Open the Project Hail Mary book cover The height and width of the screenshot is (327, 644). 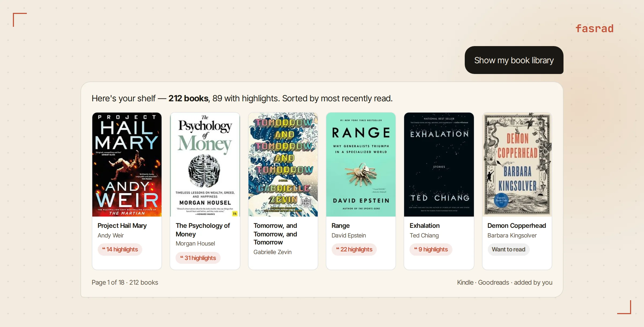pyautogui.click(x=127, y=165)
